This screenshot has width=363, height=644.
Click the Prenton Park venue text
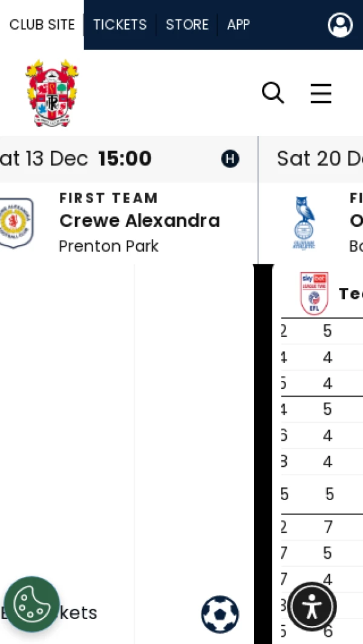109,246
